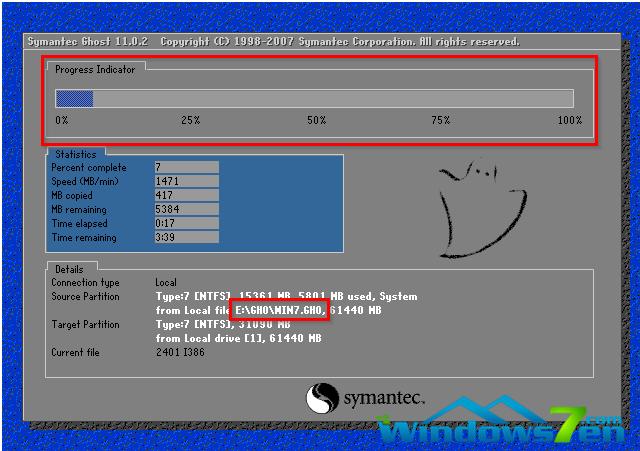Click the 25% progress scale label
The image size is (640, 451).
coord(190,120)
